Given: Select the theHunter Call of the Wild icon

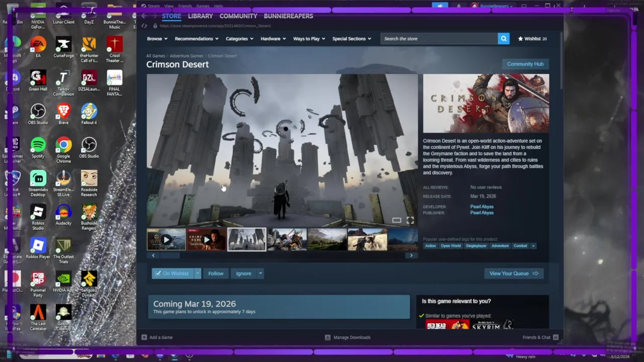Looking at the screenshot, I should click(x=89, y=50).
